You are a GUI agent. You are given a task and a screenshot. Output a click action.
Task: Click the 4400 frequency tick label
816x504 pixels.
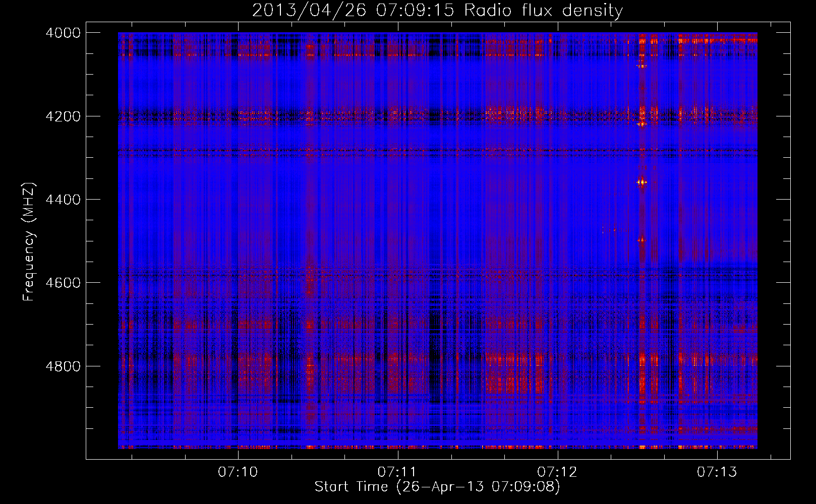[63, 200]
